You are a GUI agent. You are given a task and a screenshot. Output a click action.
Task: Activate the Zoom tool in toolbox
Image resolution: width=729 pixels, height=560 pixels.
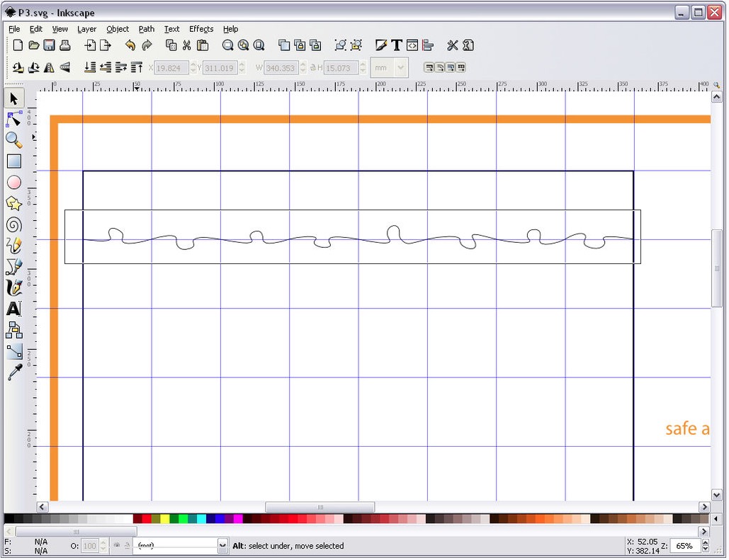[14, 139]
